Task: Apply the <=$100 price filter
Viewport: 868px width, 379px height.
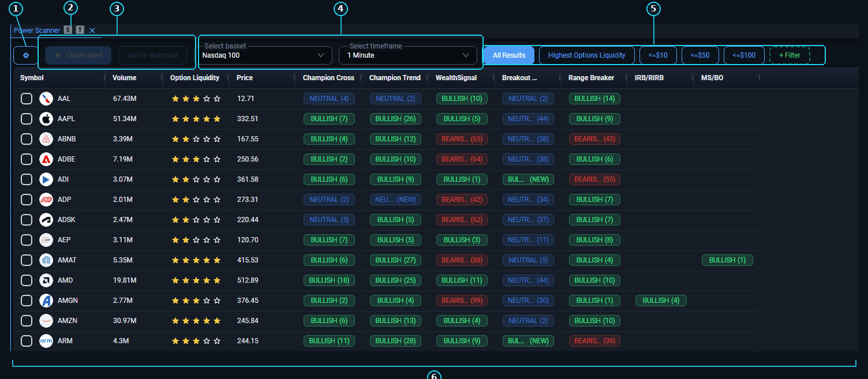Action: [744, 55]
